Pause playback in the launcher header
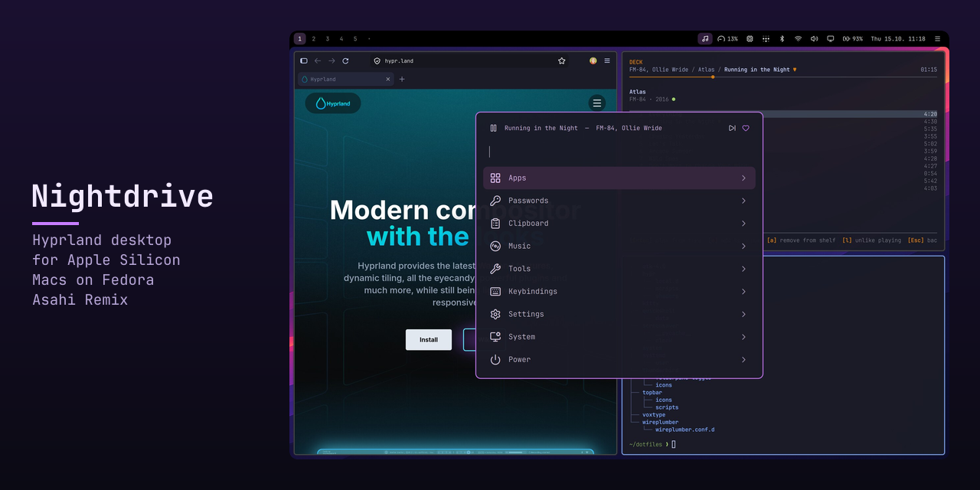This screenshot has width=980, height=490. point(494,128)
